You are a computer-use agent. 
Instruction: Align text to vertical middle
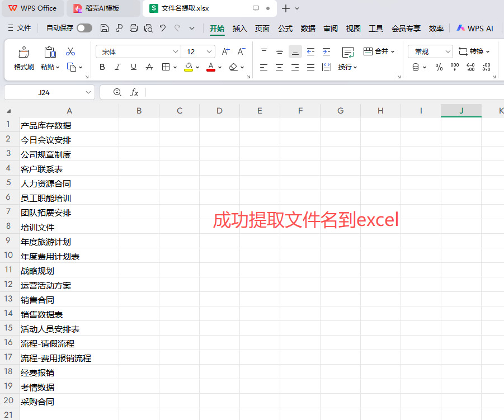click(280, 51)
